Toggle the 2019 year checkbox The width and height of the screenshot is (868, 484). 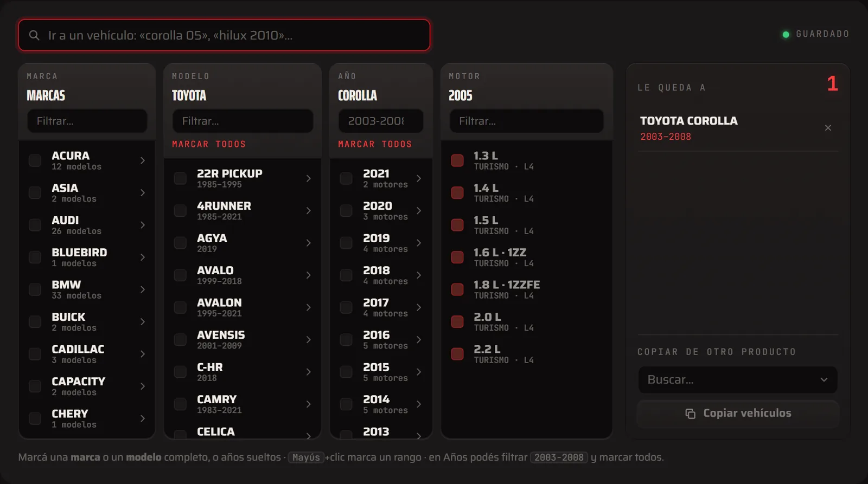(x=346, y=243)
